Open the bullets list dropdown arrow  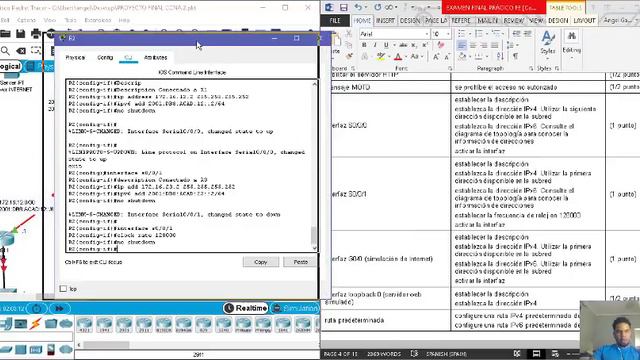pos(469,34)
